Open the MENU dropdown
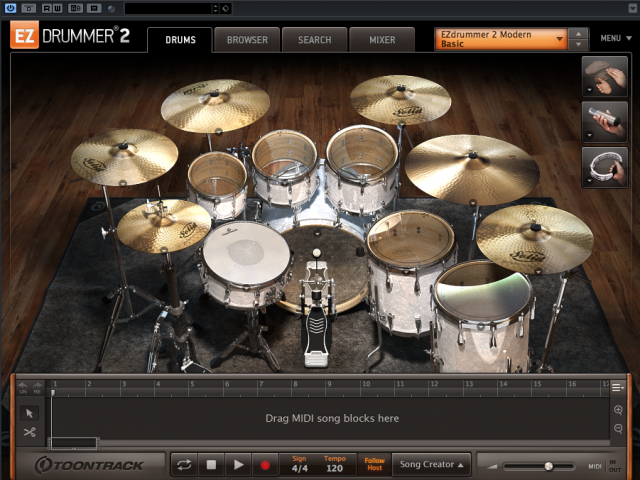This screenshot has width=640, height=480. (616, 38)
